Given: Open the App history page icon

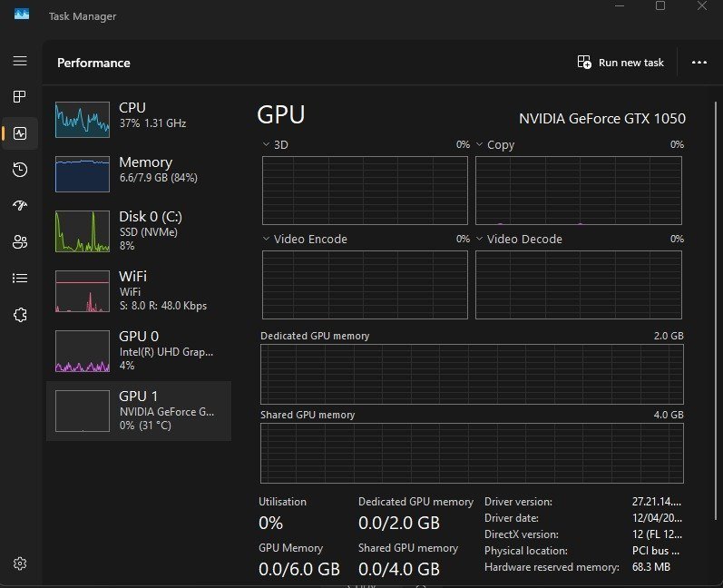Looking at the screenshot, I should (x=20, y=170).
